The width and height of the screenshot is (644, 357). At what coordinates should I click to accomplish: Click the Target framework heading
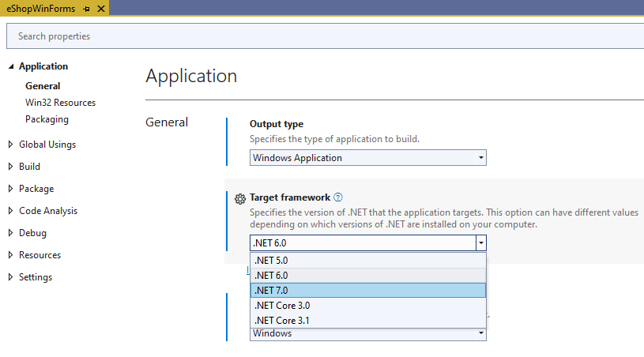[x=290, y=197]
